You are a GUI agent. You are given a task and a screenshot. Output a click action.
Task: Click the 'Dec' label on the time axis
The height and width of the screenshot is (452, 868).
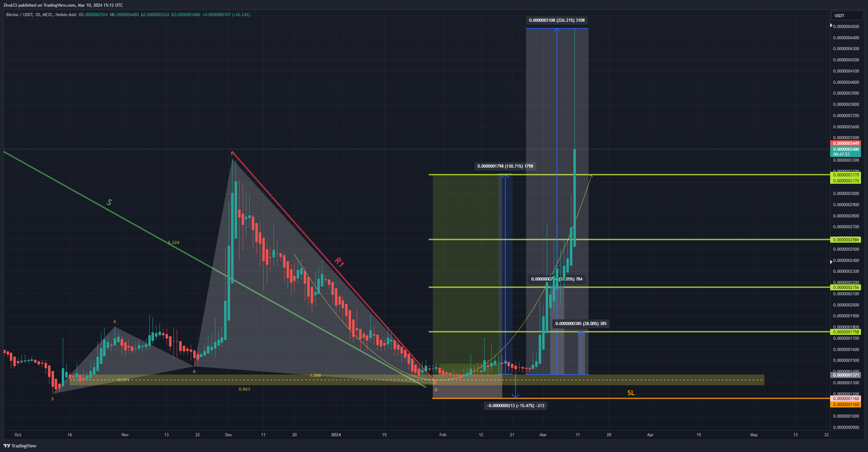229,435
